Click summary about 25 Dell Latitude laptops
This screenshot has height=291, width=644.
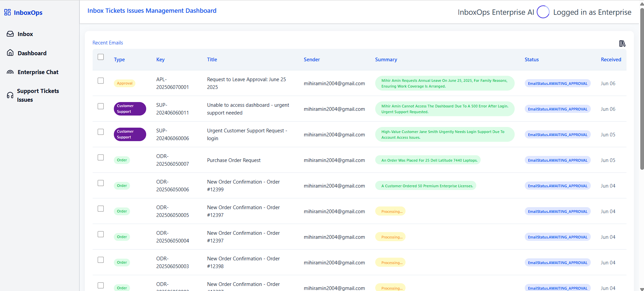[428, 160]
